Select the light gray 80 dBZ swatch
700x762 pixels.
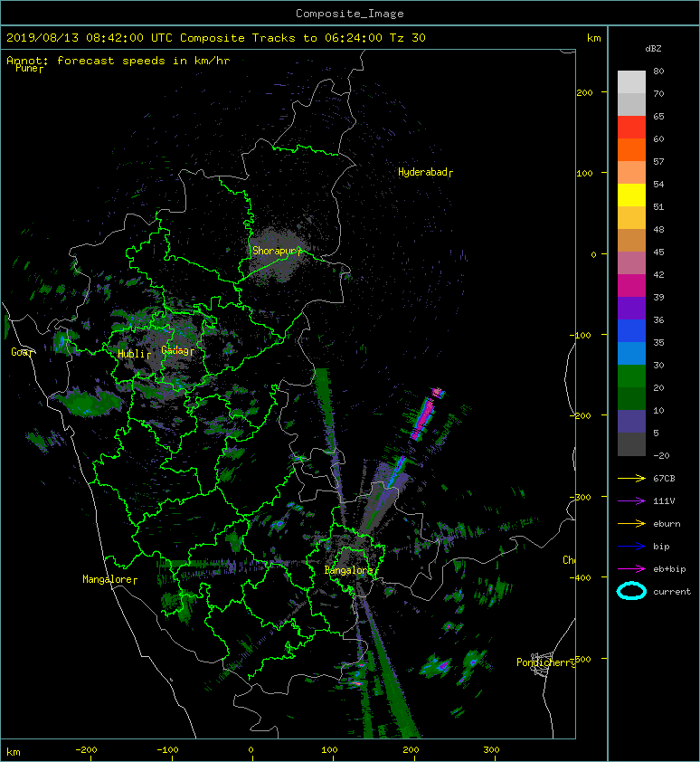631,81
